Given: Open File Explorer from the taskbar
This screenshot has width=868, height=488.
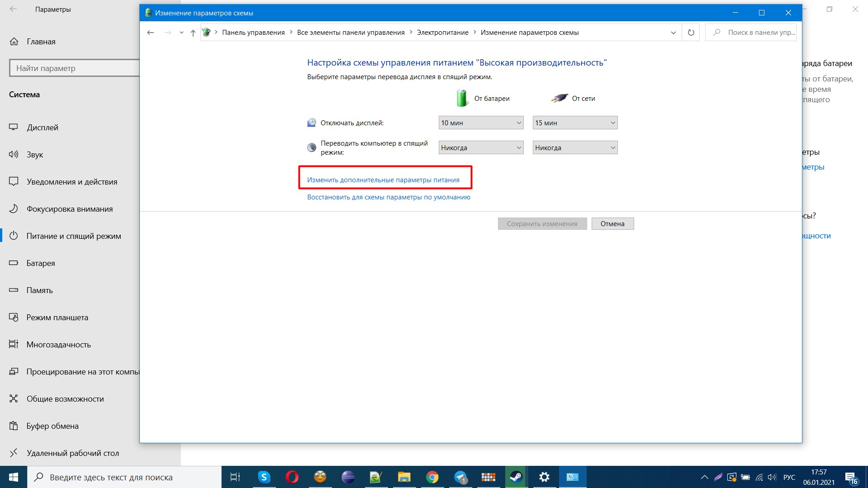Looking at the screenshot, I should 404,477.
